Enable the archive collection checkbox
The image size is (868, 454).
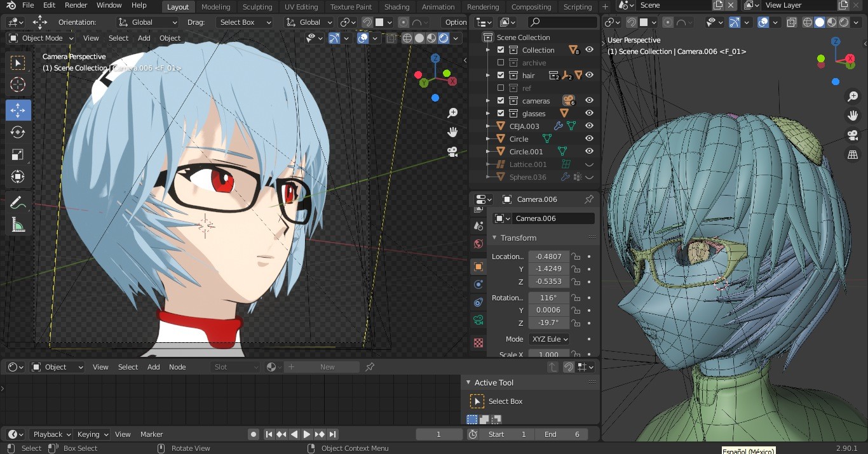pyautogui.click(x=501, y=63)
